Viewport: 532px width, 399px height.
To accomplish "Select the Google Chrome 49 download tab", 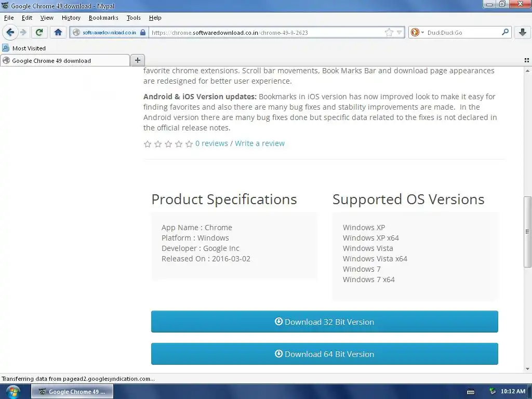I will 65,60.
